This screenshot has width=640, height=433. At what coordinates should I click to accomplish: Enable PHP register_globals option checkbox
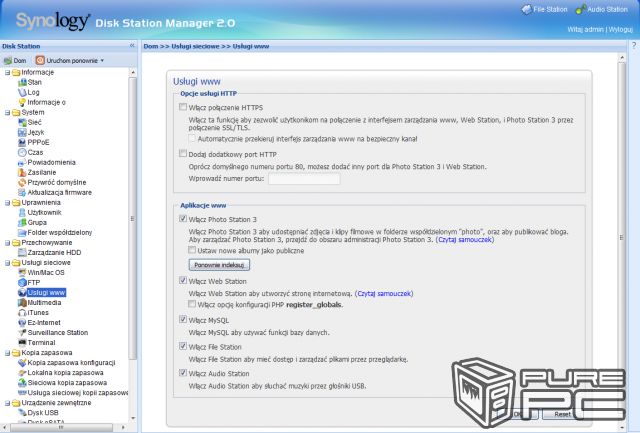(192, 304)
